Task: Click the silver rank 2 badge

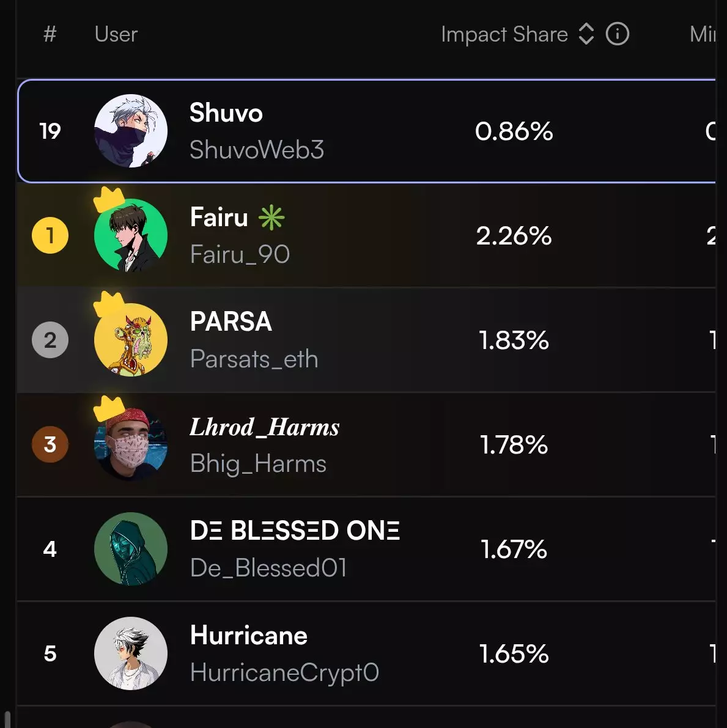Action: click(x=50, y=340)
